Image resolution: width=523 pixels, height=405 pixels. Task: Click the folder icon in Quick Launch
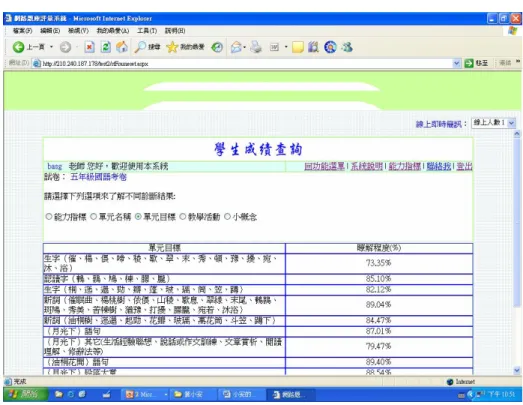[59, 395]
